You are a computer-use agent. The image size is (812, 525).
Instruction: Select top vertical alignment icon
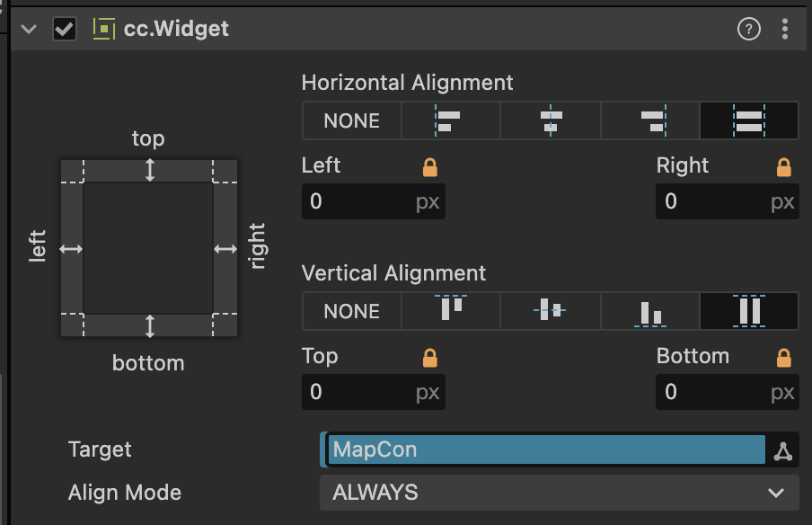click(449, 311)
